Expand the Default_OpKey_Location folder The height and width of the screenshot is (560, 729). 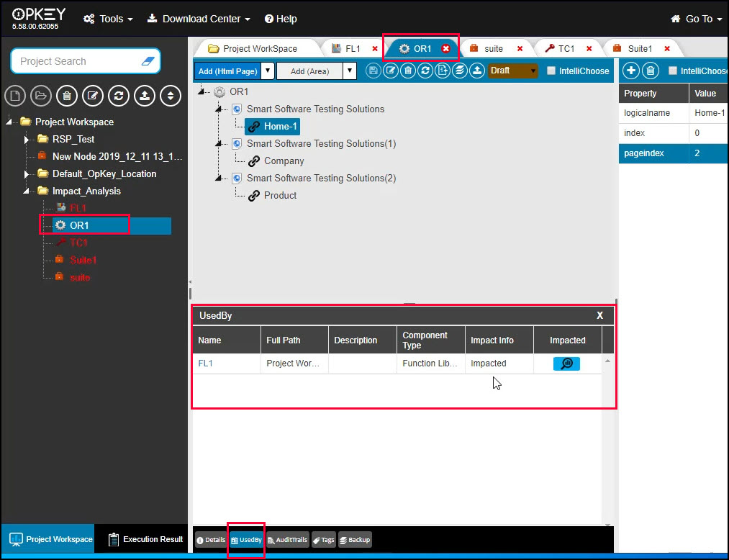(27, 174)
